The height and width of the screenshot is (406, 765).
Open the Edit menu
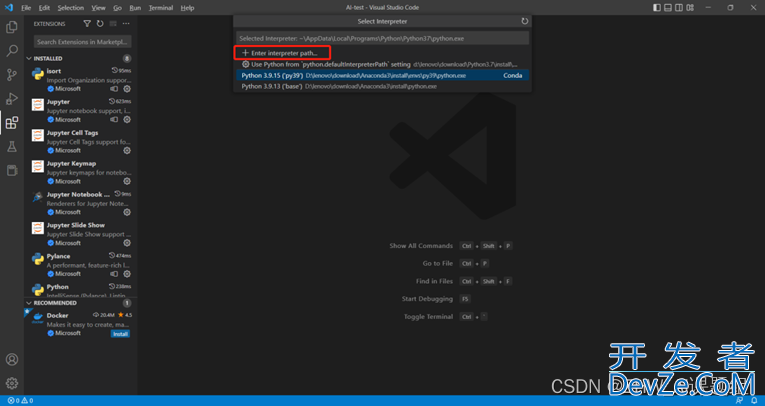pos(44,8)
